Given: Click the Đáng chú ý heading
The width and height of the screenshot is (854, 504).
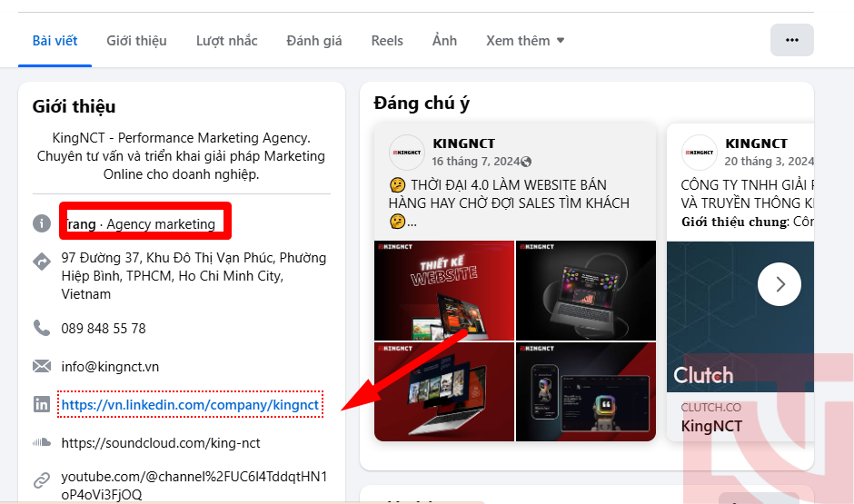Looking at the screenshot, I should (422, 104).
